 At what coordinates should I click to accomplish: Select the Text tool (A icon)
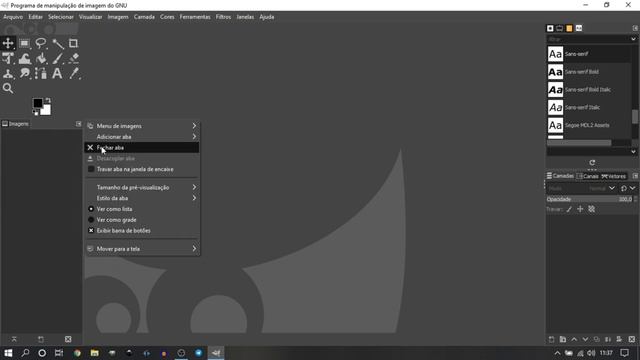pyautogui.click(x=58, y=73)
